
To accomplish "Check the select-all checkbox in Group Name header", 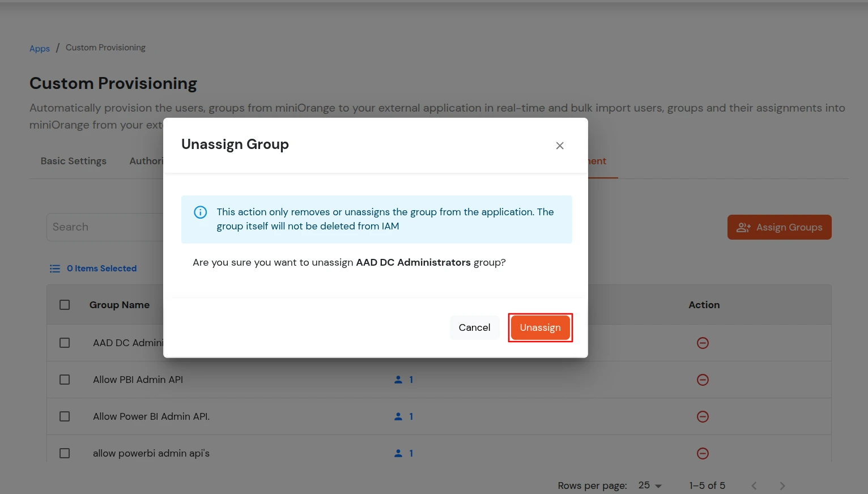I will tap(64, 304).
